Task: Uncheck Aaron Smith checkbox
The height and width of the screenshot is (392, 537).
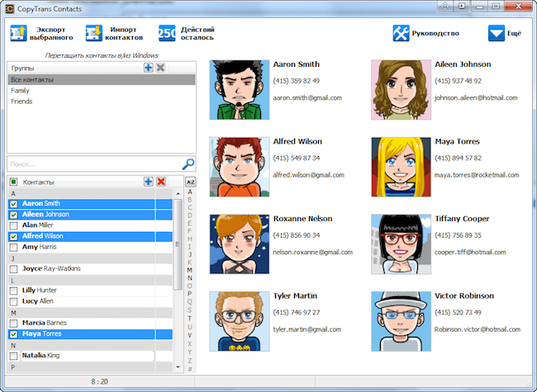Action: point(14,204)
